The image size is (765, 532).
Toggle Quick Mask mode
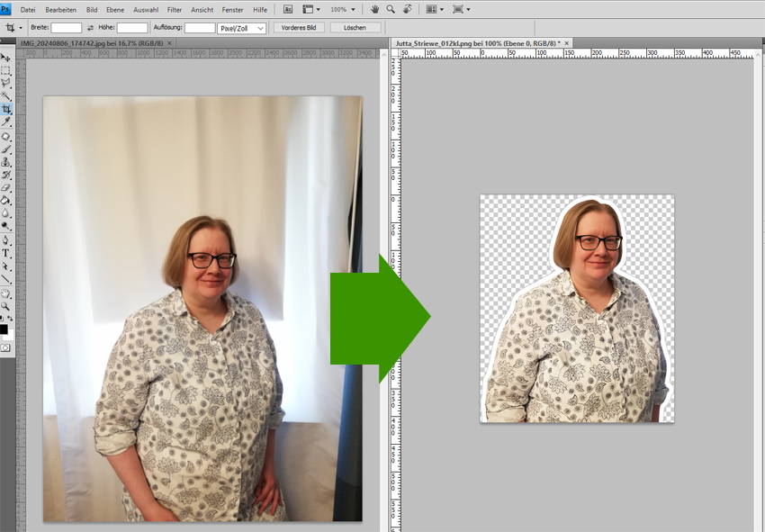click(x=5, y=348)
